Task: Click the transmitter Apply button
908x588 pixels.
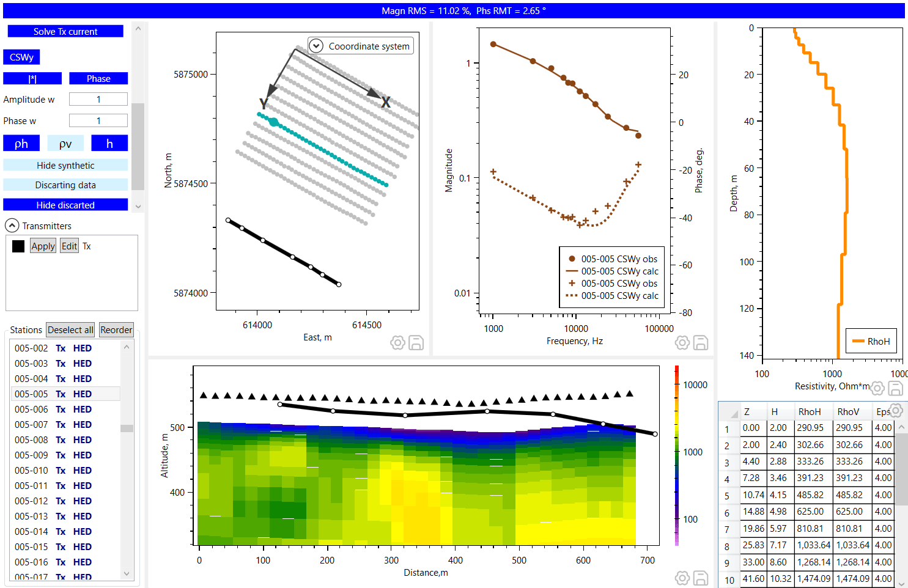Action: [x=43, y=246]
